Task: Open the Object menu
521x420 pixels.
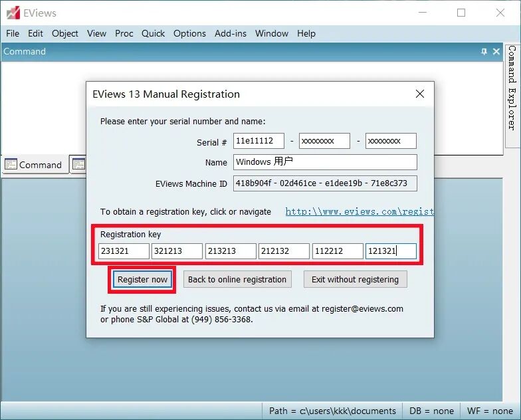Action: click(65, 33)
